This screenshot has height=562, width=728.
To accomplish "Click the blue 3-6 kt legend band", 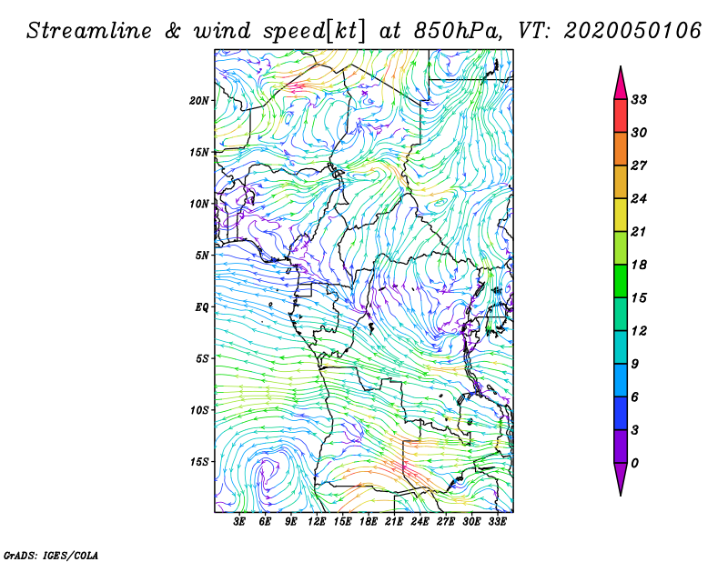I will pos(621,413).
